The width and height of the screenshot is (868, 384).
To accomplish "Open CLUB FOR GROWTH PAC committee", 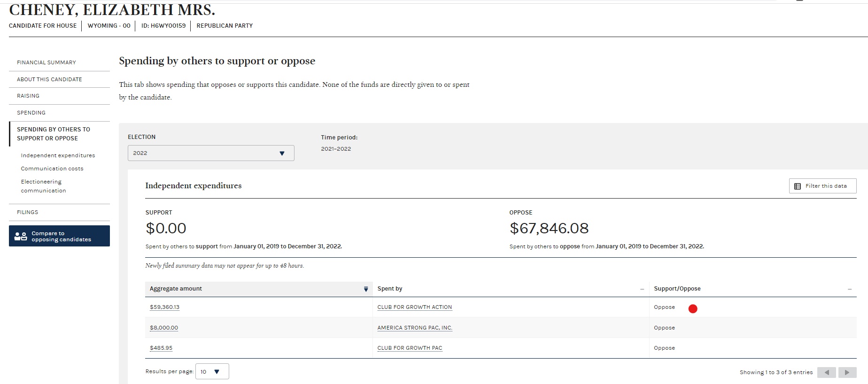I will pos(410,348).
